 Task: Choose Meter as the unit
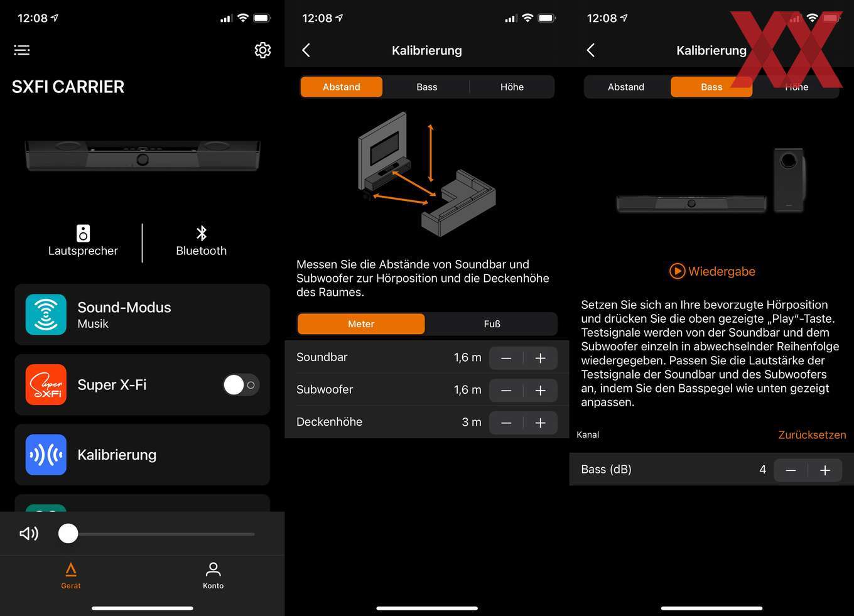coord(361,324)
